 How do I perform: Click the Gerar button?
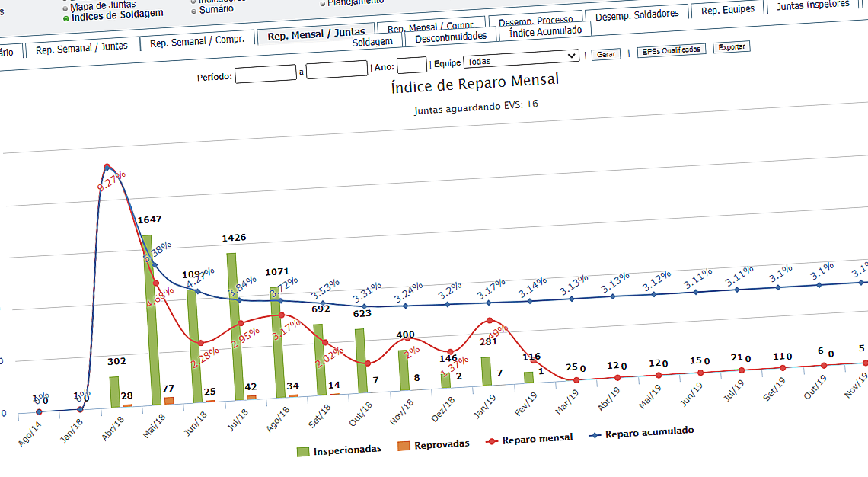[605, 55]
